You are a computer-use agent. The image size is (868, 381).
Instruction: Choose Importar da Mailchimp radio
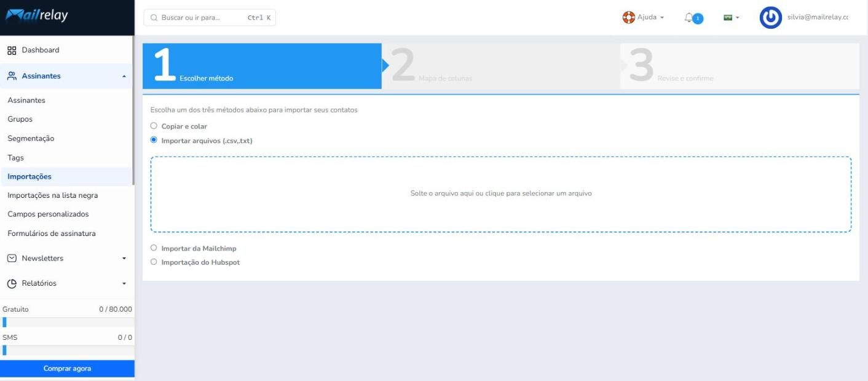pyautogui.click(x=154, y=248)
